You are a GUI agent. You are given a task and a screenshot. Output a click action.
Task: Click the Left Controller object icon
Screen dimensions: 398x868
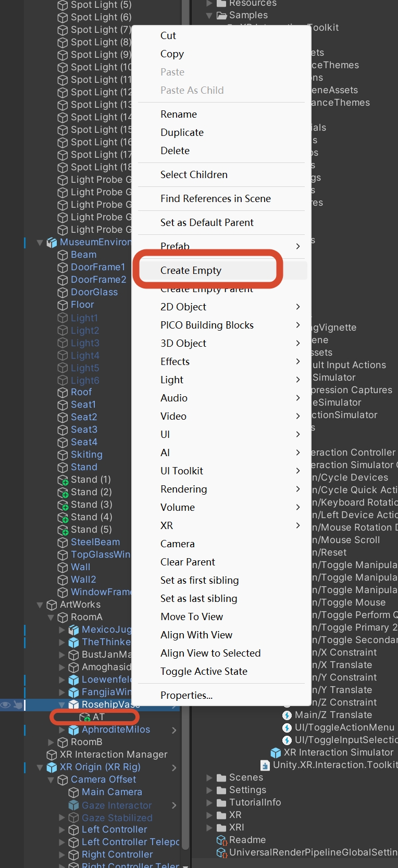pyautogui.click(x=73, y=829)
